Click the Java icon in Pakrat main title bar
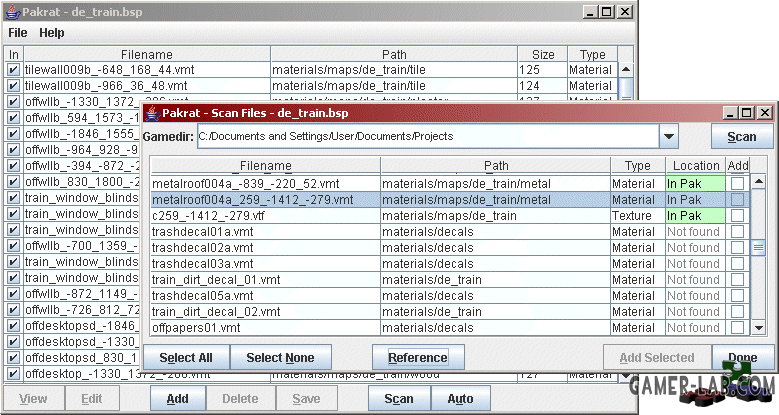Screen dimensions: 779x415 click(x=12, y=12)
